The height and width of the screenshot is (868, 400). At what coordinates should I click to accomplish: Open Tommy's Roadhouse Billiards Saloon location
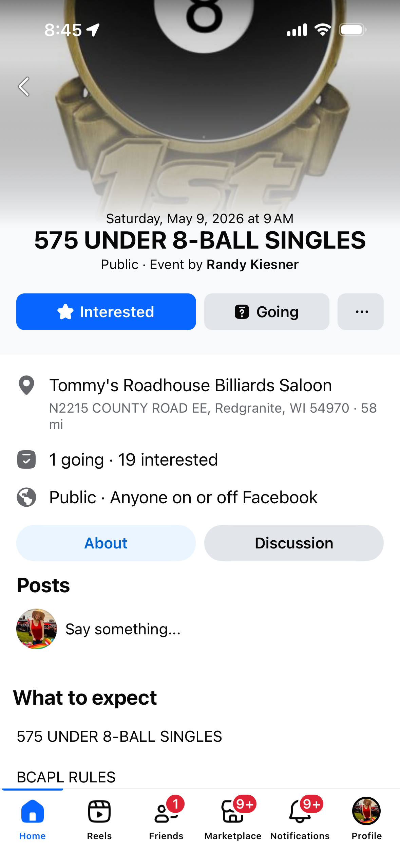[x=190, y=385]
